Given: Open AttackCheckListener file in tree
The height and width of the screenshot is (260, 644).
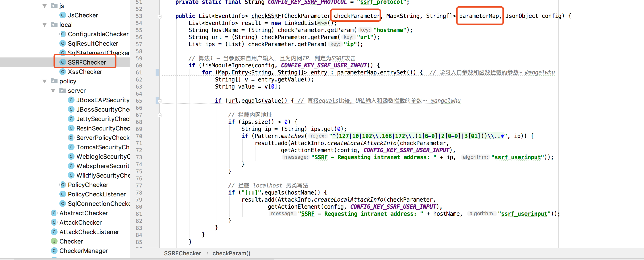Looking at the screenshot, I should pyautogui.click(x=89, y=232).
